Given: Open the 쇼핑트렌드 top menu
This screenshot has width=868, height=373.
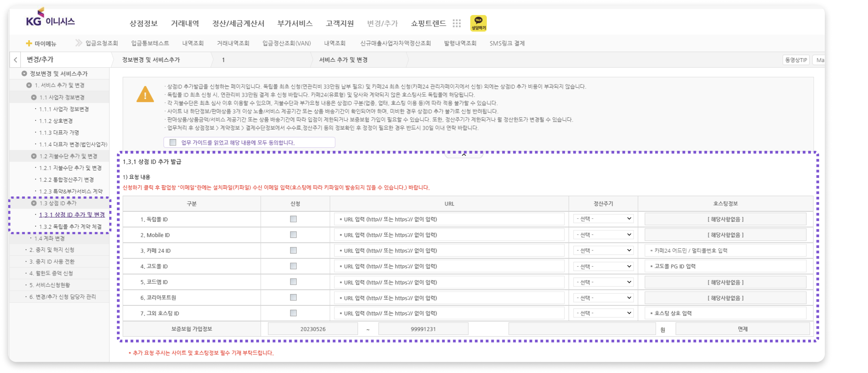Looking at the screenshot, I should coord(428,23).
